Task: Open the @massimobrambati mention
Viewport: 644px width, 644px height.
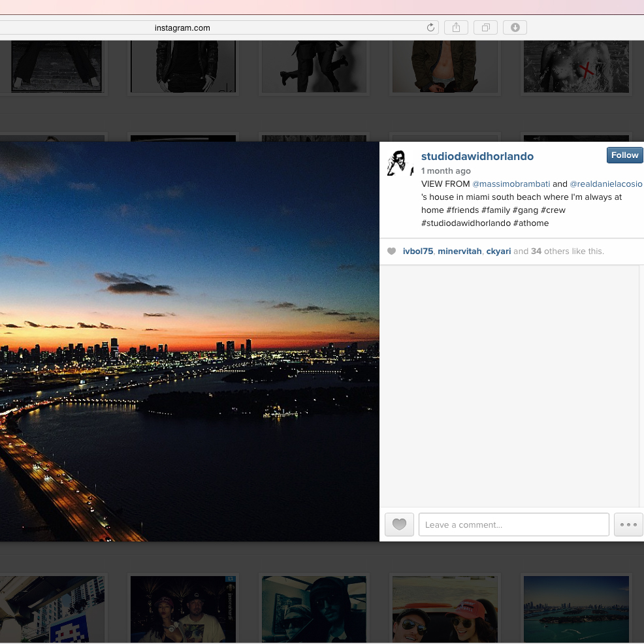Action: tap(511, 184)
